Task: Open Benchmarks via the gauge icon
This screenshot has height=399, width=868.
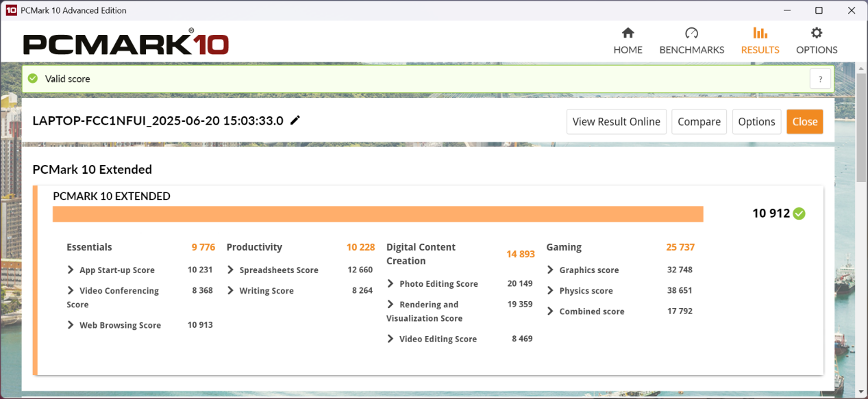Action: (691, 34)
